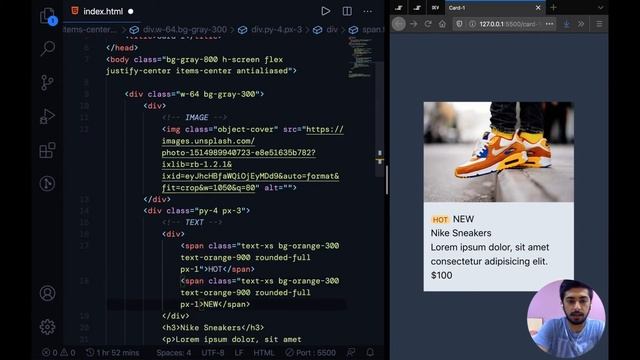Screen dimensions: 640x360
Task: Split the editor to the right
Action: point(347,11)
